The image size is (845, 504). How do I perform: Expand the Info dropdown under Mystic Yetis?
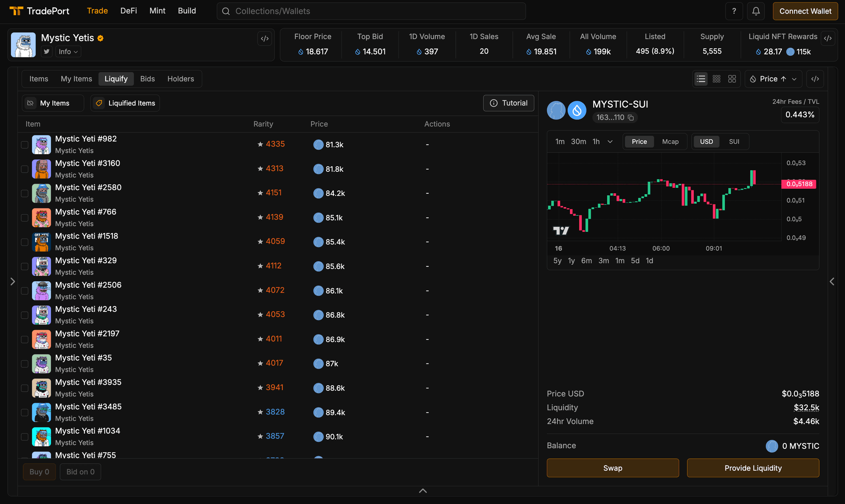click(x=68, y=51)
